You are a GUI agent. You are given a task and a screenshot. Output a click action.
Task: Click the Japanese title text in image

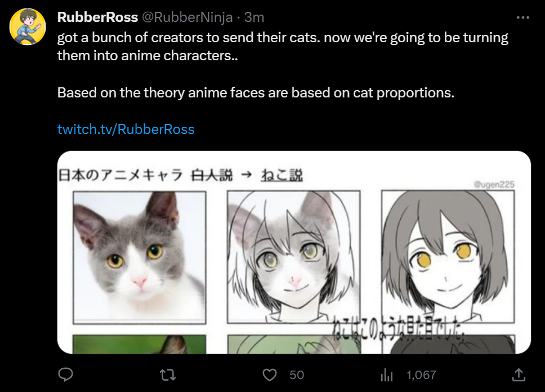tap(180, 175)
